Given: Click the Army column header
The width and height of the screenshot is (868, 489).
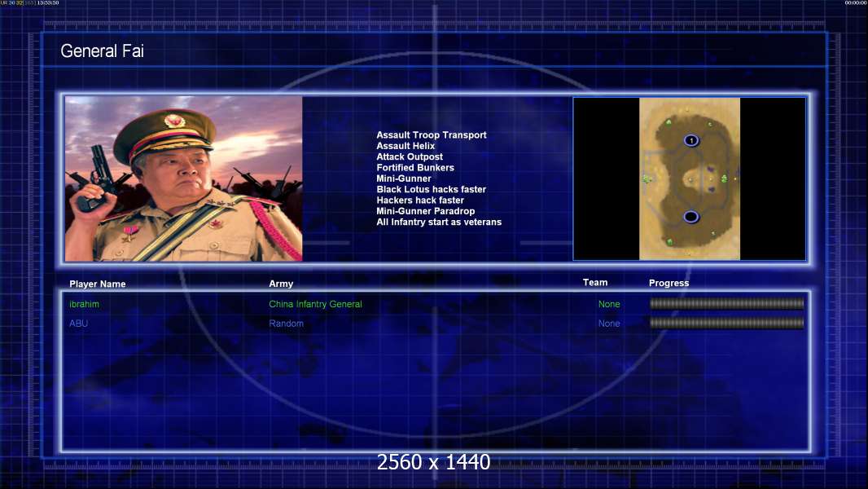Looking at the screenshot, I should tap(281, 284).
